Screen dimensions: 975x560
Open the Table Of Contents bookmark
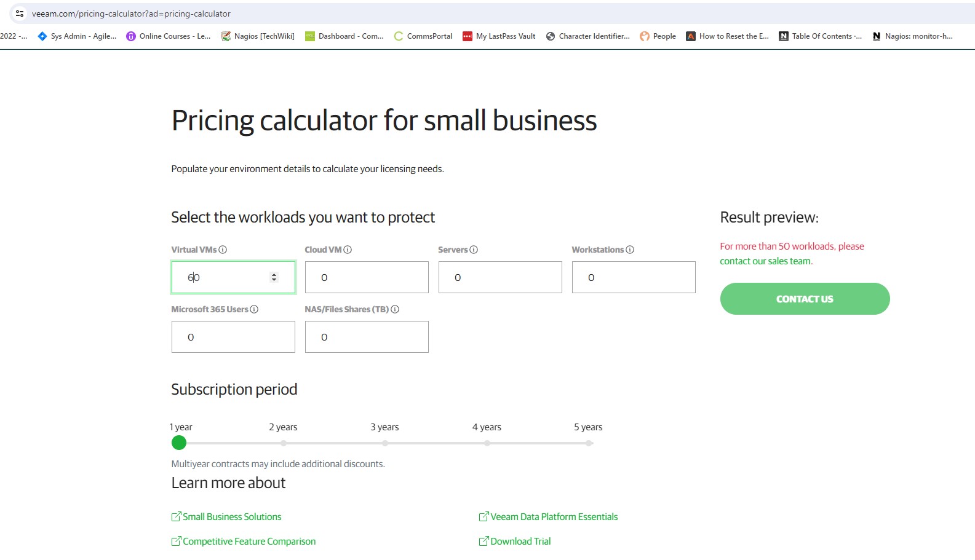pos(821,36)
